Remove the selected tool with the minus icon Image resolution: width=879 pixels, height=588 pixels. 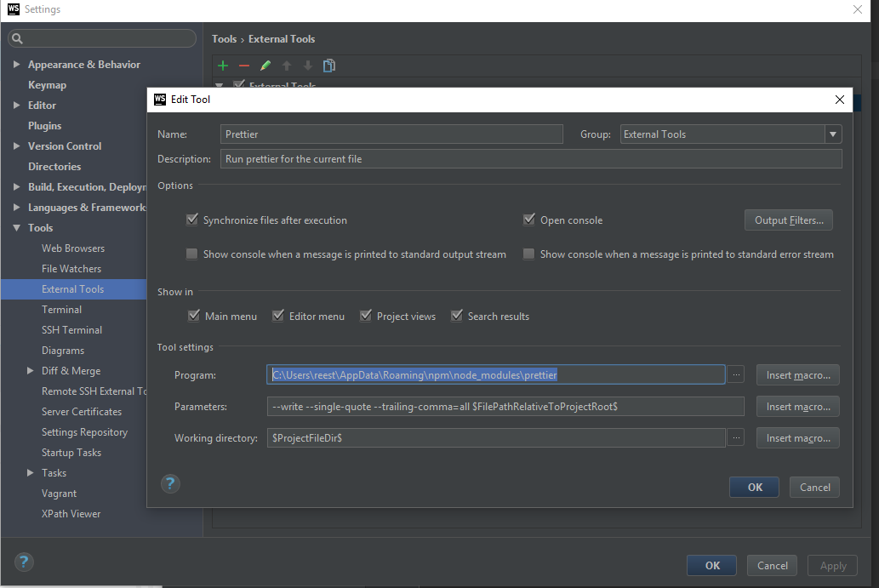244,66
